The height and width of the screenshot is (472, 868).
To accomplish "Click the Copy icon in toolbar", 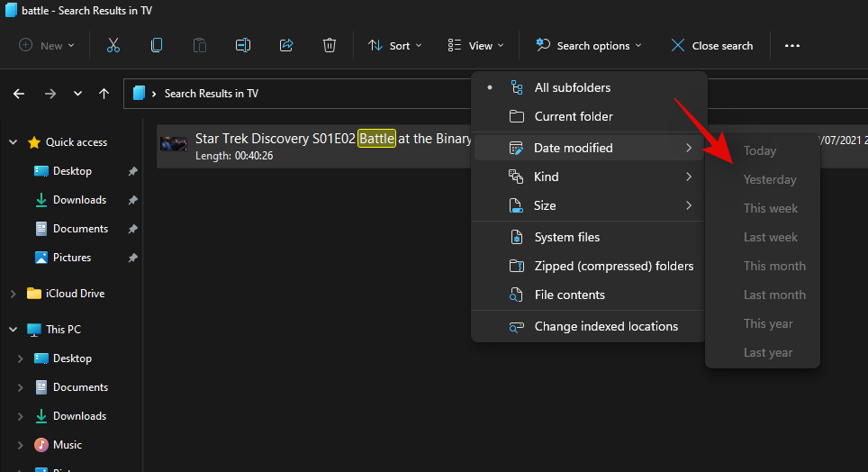I will (157, 45).
